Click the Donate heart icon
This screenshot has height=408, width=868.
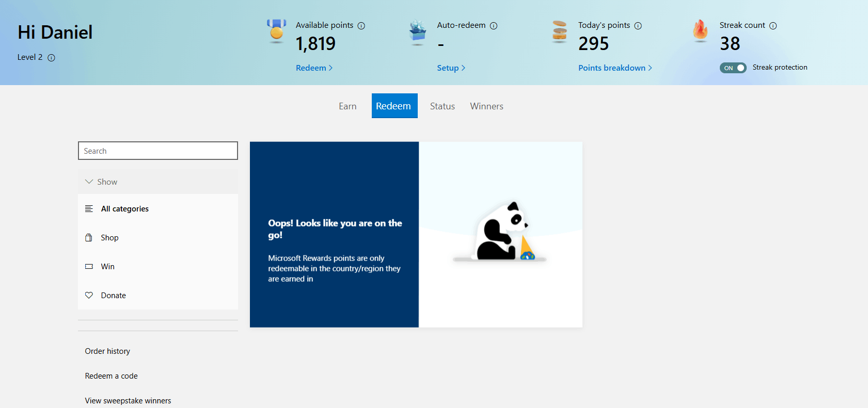click(x=89, y=295)
